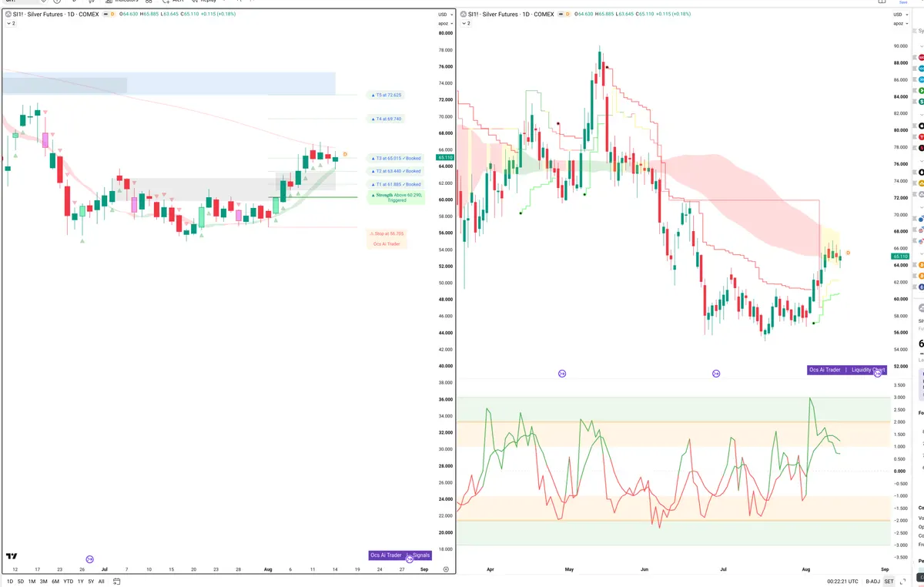Image resolution: width=924 pixels, height=587 pixels.
Task: Click orange D marker on right chart's last candle
Action: click(x=848, y=253)
